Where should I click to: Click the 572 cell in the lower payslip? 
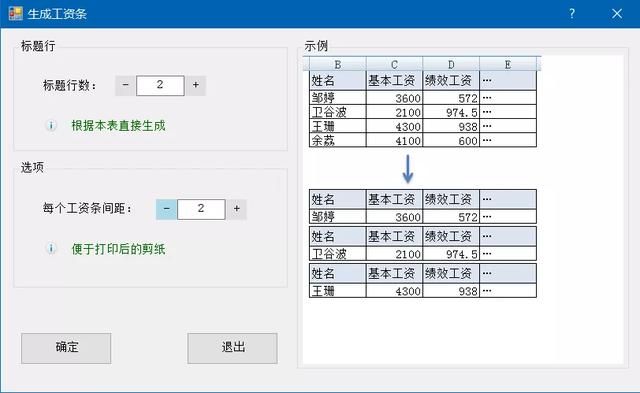coord(451,216)
